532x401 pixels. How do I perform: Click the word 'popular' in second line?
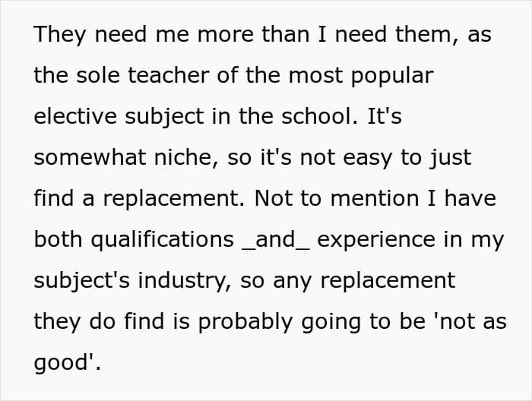point(391,77)
